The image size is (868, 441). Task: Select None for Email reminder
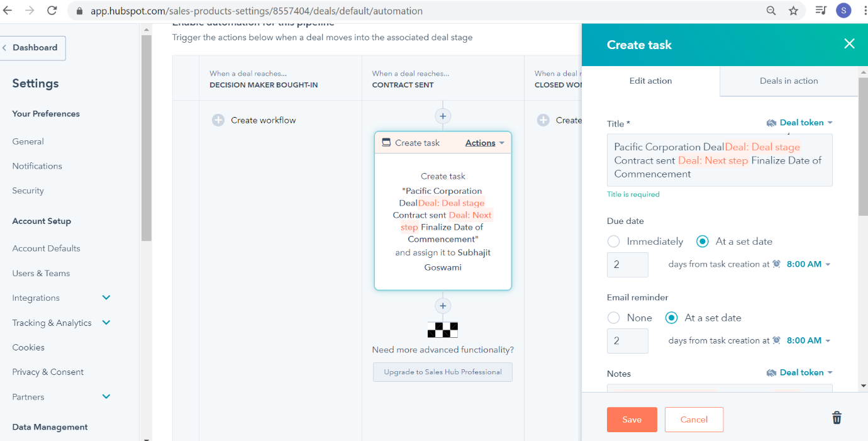[613, 318]
